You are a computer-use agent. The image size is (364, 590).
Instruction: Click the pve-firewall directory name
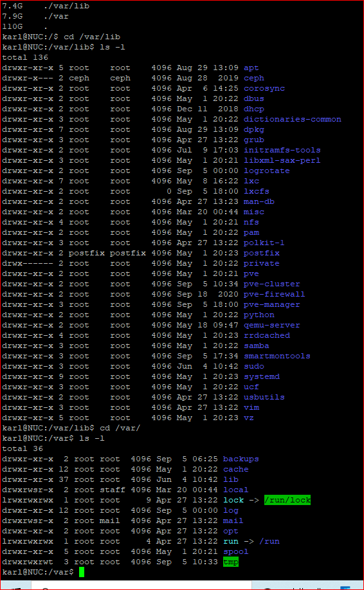pyautogui.click(x=275, y=294)
